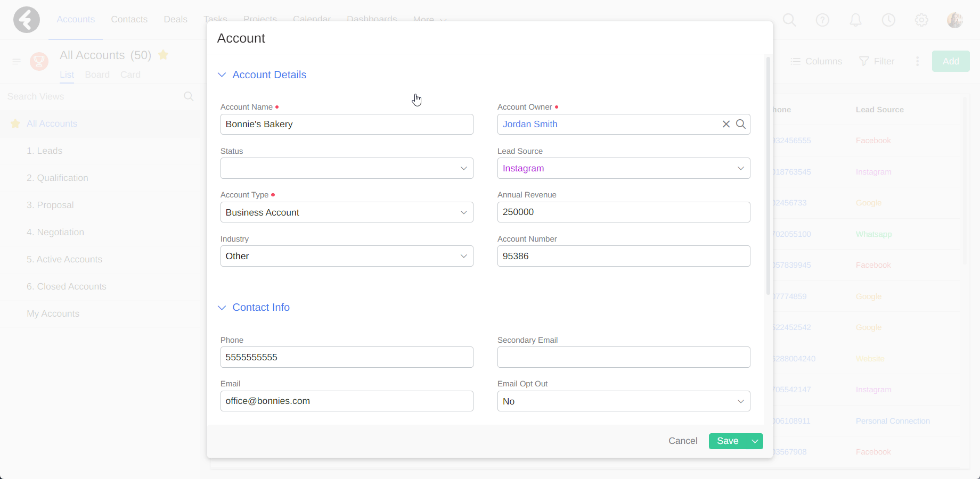
Task: Open the Lead Source dropdown
Action: [x=624, y=168]
